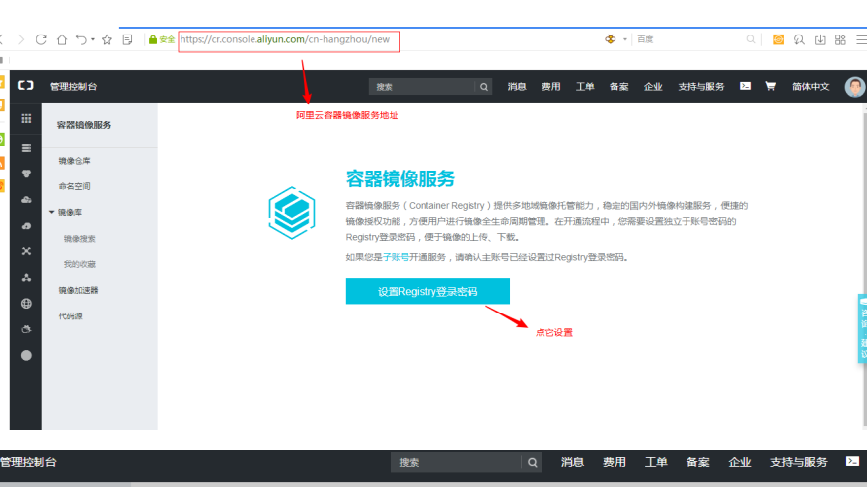Click the solid circle icon in dark sidebar
Viewport: 868px width, 487px height.
point(26,355)
